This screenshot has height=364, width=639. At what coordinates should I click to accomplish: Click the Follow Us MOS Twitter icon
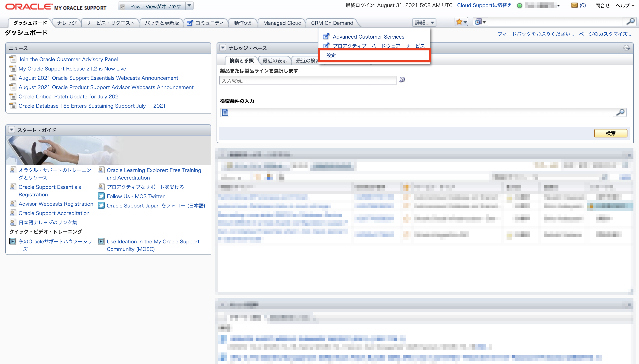coord(101,196)
